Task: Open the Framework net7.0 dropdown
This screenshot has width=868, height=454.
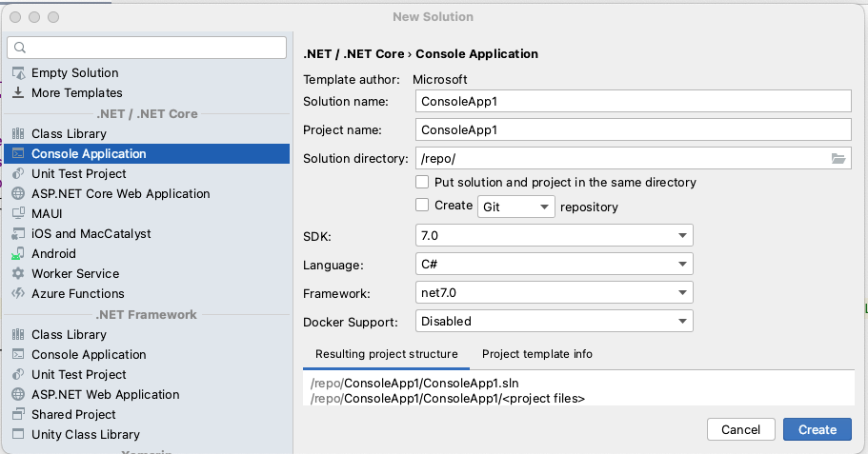Action: [x=555, y=292]
